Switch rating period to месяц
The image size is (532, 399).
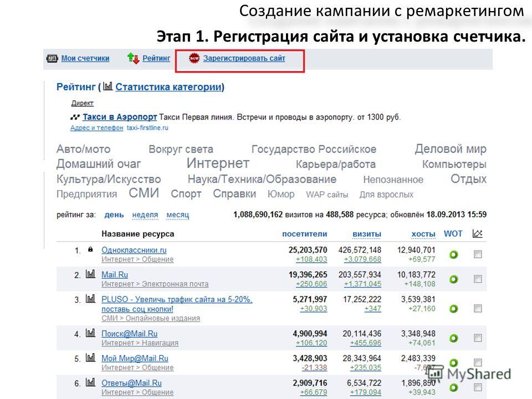click(178, 215)
